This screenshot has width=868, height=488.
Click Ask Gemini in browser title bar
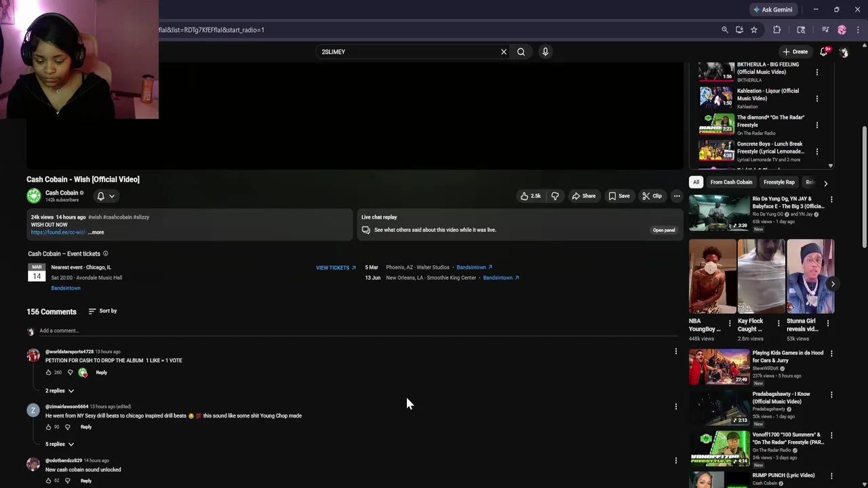click(x=772, y=9)
